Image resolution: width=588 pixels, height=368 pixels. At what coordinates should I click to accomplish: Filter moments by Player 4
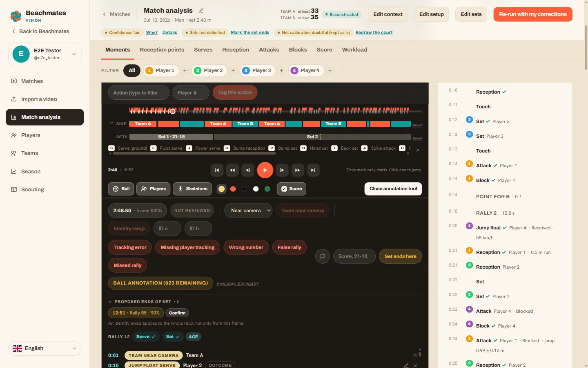306,70
